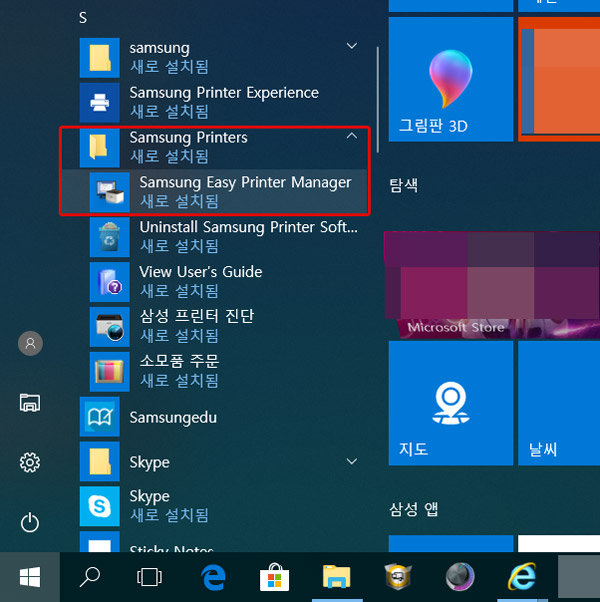The height and width of the screenshot is (602, 600).
Task: Open the user account icon
Action: [30, 343]
